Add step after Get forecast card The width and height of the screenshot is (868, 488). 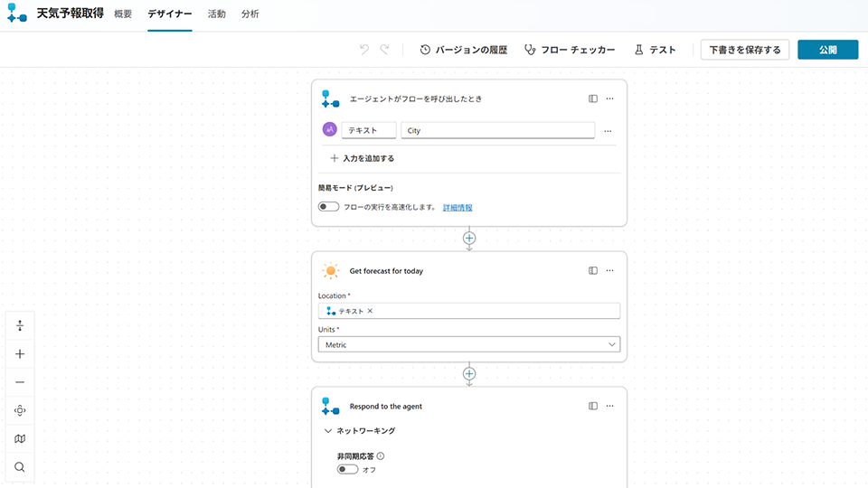click(469, 373)
